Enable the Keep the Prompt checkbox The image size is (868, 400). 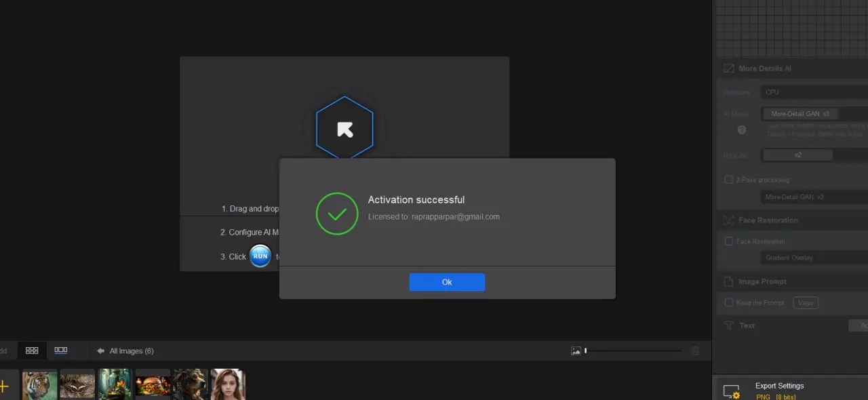[729, 302]
